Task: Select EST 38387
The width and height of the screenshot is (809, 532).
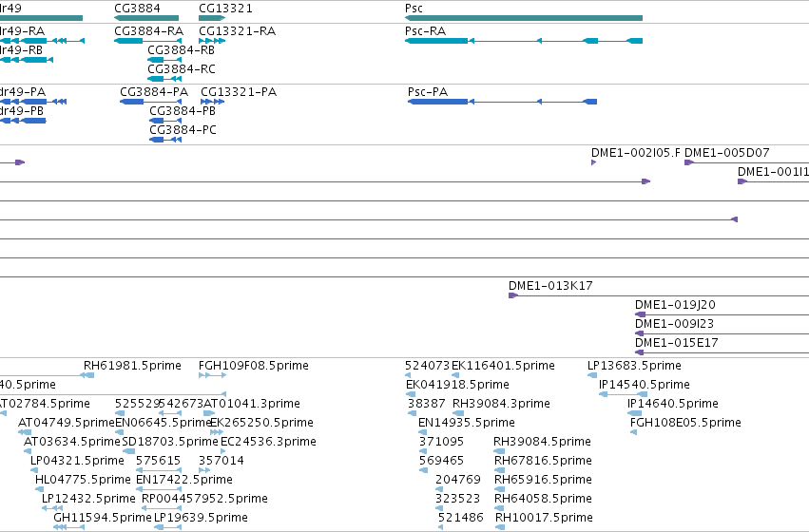Action: point(426,404)
